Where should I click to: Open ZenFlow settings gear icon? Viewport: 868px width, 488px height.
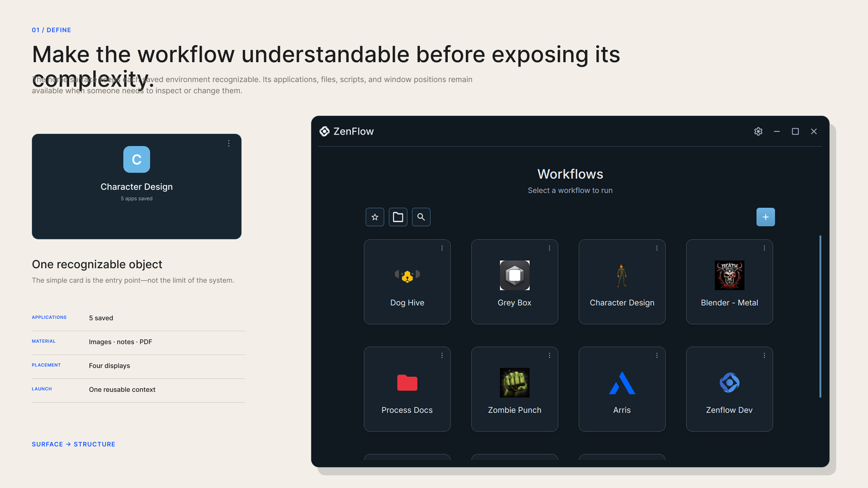tap(758, 132)
